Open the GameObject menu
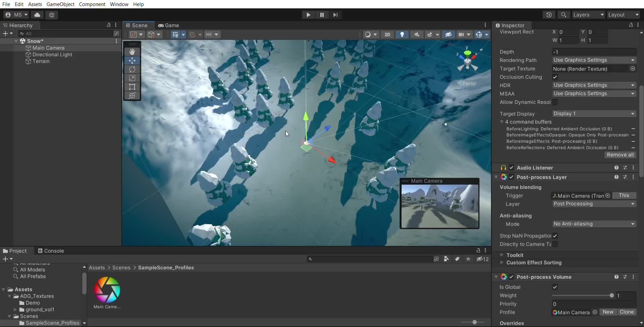 click(60, 4)
